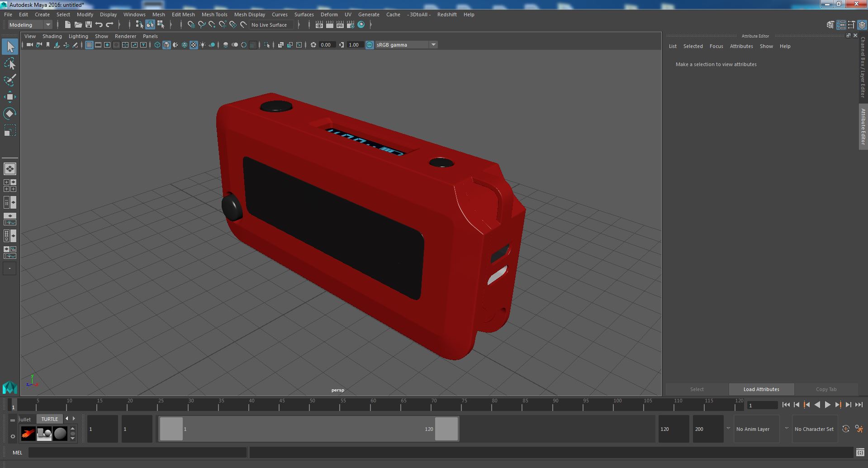Toggle textured display checker icon
Image resolution: width=868 pixels, height=468 pixels.
click(194, 45)
